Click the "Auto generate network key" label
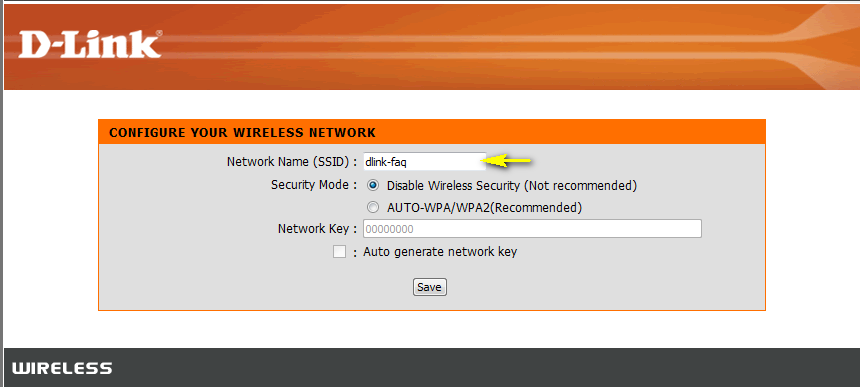The image size is (861, 387). 440,252
